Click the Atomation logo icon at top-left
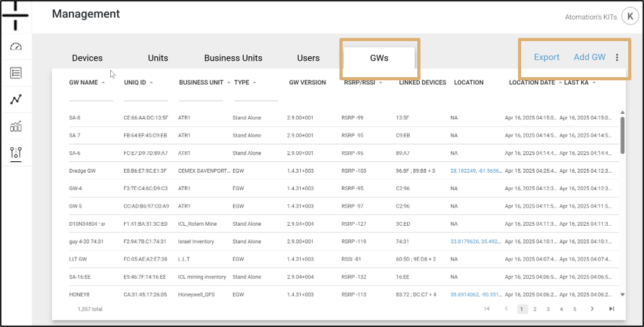Image resolution: width=644 pixels, height=327 pixels. click(16, 15)
